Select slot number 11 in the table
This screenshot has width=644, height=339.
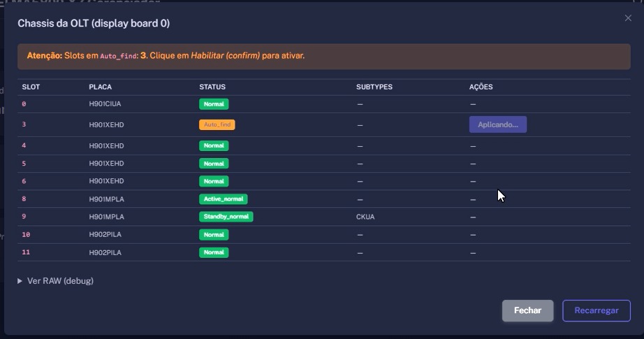coord(26,252)
